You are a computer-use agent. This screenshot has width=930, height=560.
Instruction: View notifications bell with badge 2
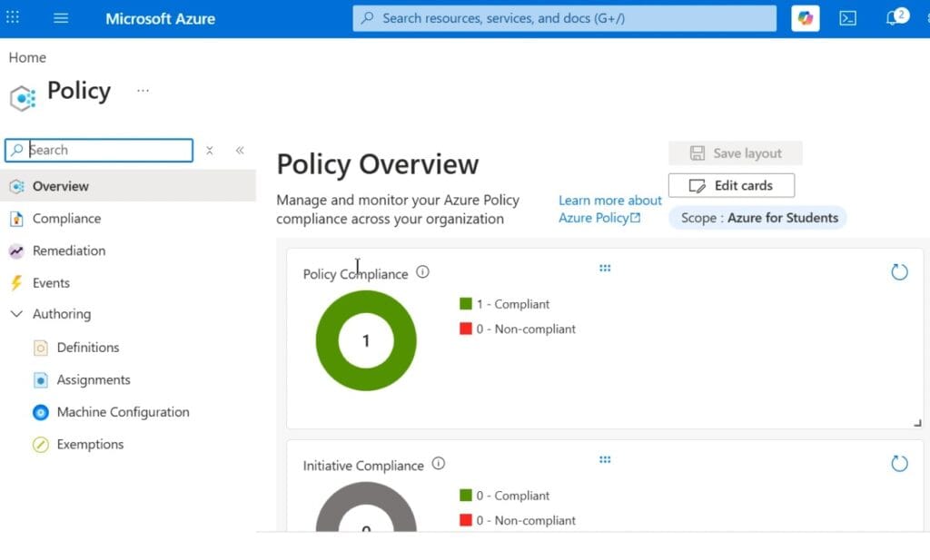(x=895, y=17)
